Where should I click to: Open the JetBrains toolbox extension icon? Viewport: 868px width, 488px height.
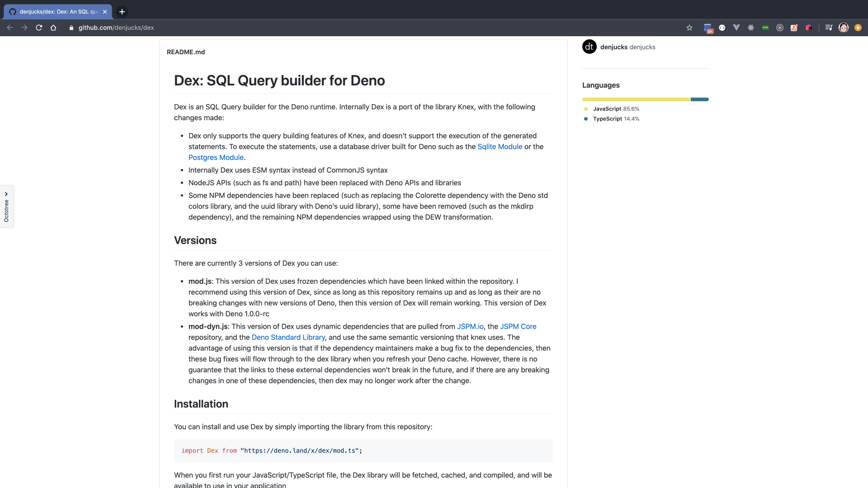[809, 27]
